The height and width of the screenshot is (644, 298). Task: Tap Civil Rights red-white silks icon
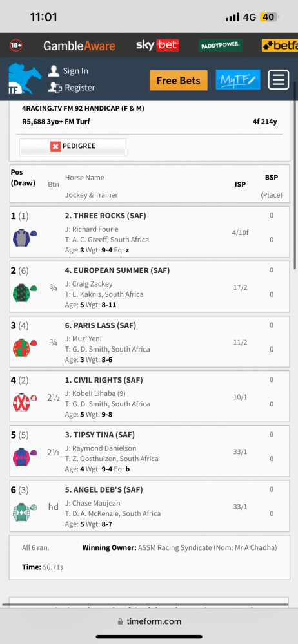[x=25, y=402]
